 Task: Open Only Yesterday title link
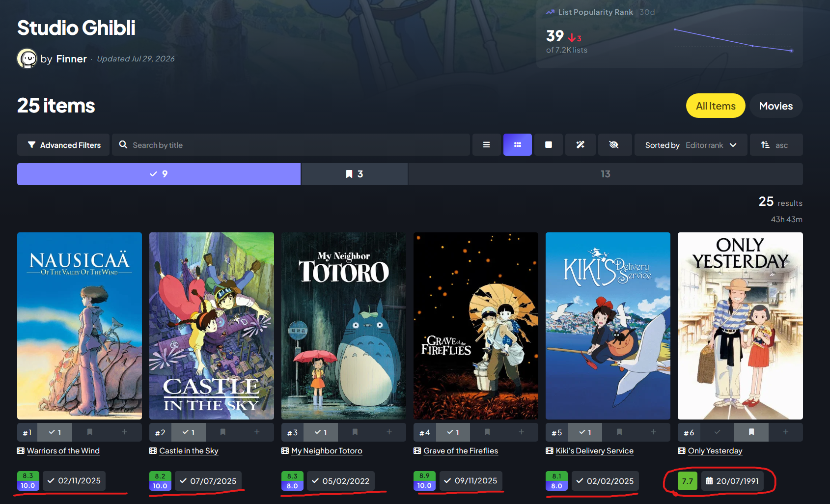[715, 450]
